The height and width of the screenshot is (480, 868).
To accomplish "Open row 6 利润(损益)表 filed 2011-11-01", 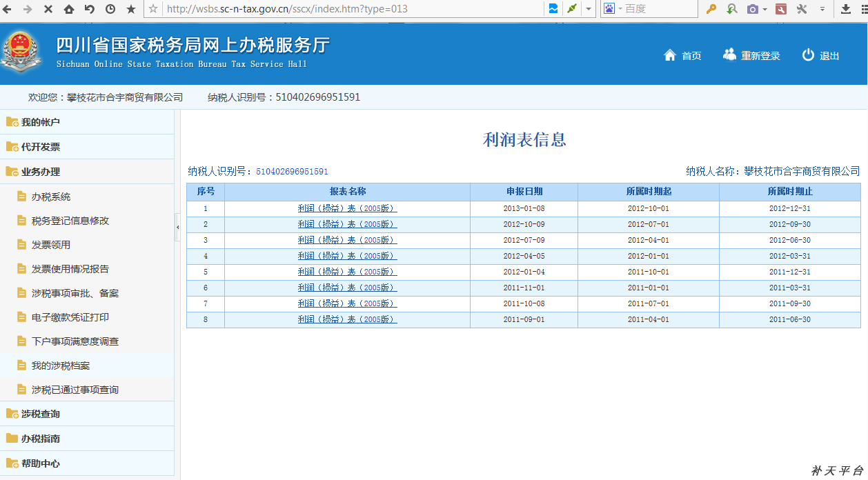I will pyautogui.click(x=347, y=288).
